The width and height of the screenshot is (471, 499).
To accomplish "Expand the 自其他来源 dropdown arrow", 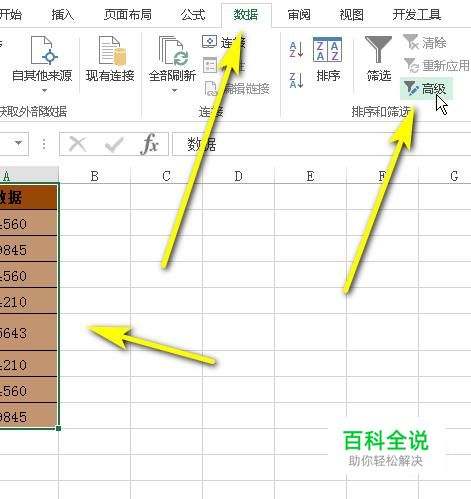I will (44, 90).
